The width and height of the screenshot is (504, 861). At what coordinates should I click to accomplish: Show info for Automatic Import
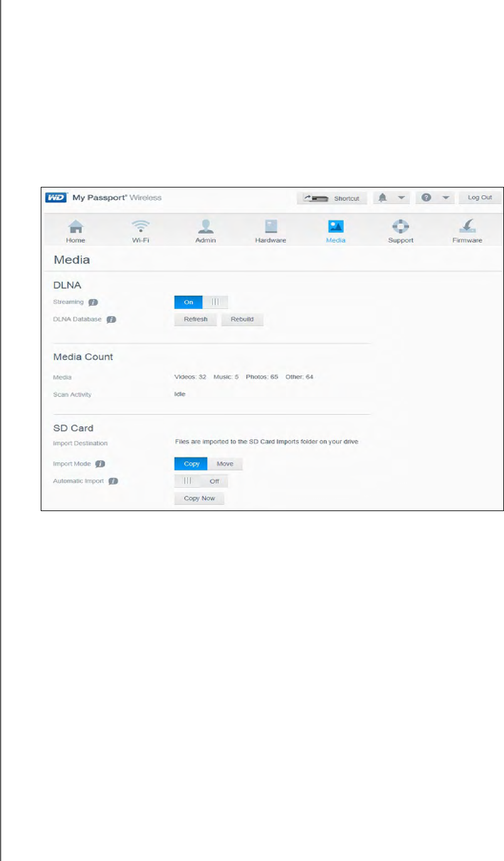pyautogui.click(x=113, y=482)
